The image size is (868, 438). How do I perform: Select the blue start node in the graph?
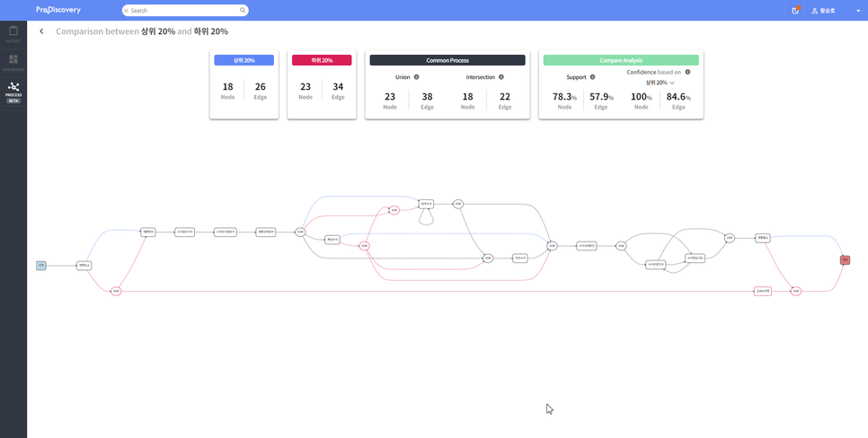40,266
